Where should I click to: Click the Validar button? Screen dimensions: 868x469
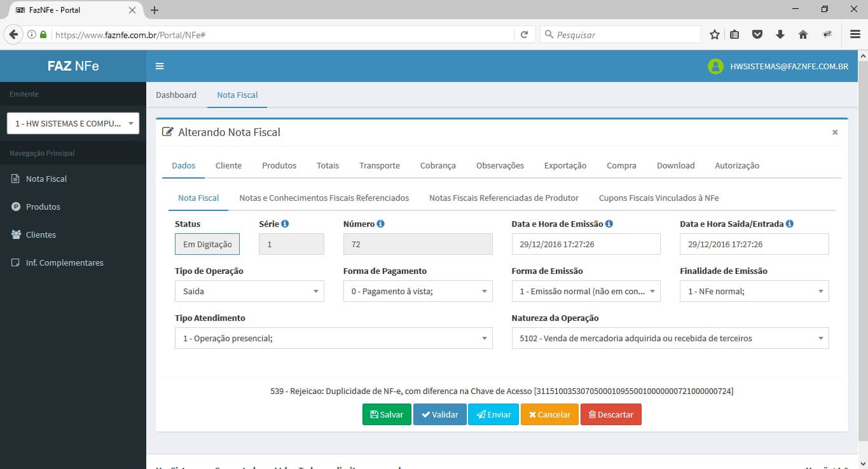coord(439,414)
